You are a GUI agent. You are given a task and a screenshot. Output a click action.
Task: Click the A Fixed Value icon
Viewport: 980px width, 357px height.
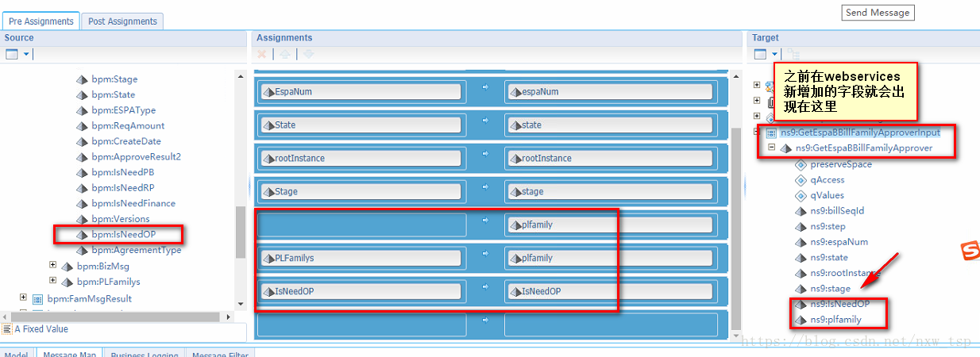[7, 329]
